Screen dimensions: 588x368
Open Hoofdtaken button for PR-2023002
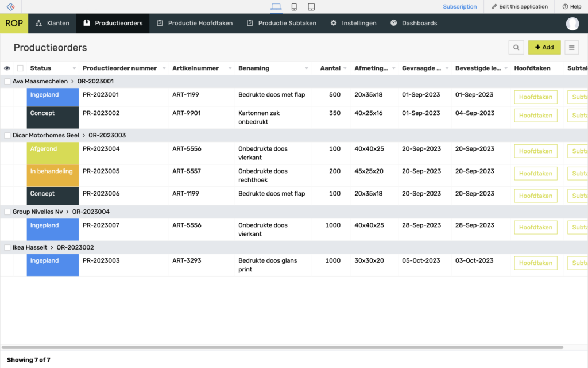tap(536, 115)
